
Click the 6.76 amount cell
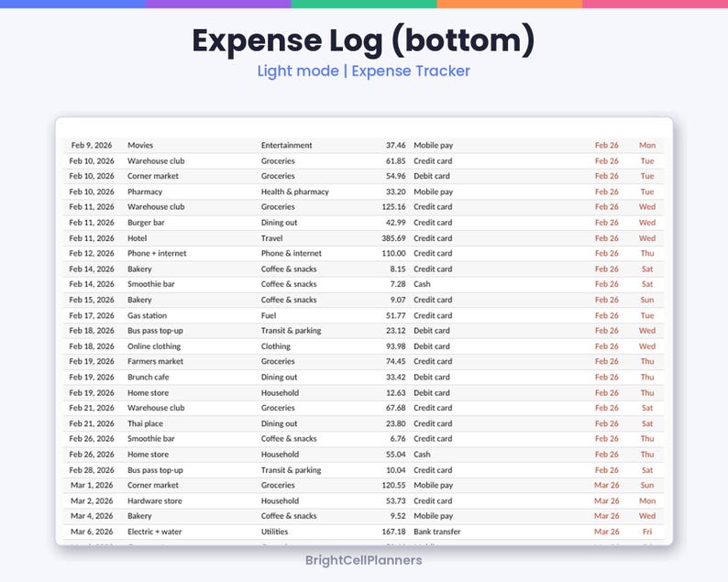point(398,439)
